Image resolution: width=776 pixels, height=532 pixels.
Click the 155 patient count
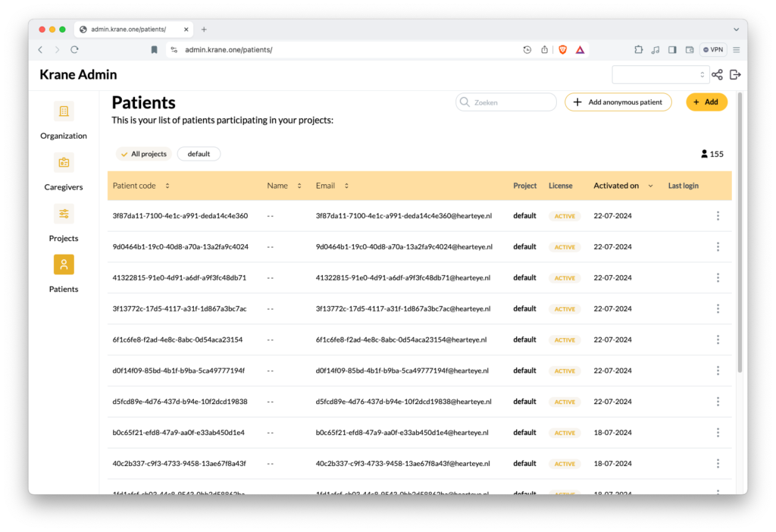712,154
